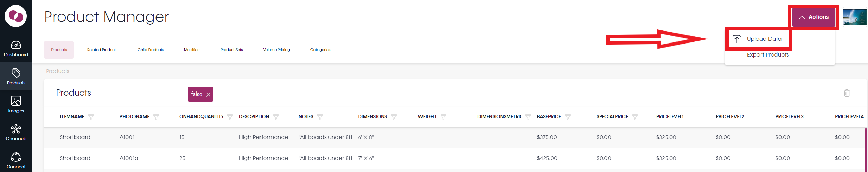
Task: Click the surfer profile thumbnail
Action: click(x=855, y=17)
